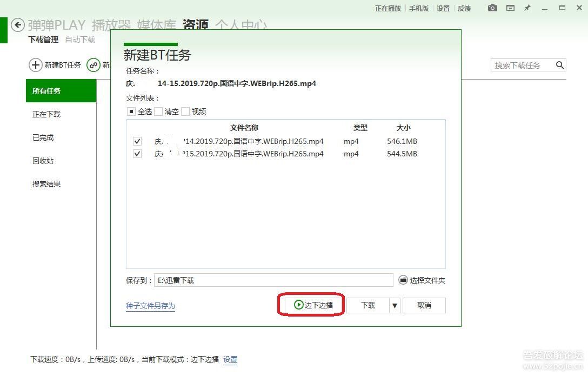Open the 个人中心 tab
Image resolution: width=588 pixels, height=375 pixels.
240,25
